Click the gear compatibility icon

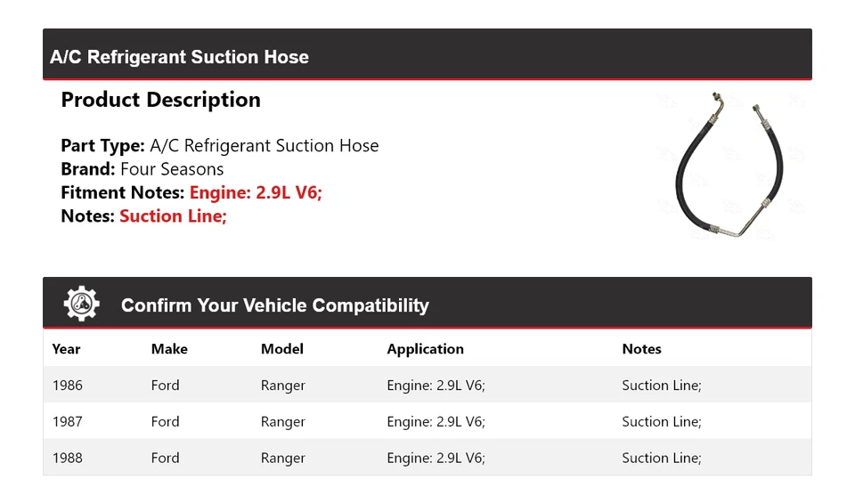pyautogui.click(x=81, y=305)
